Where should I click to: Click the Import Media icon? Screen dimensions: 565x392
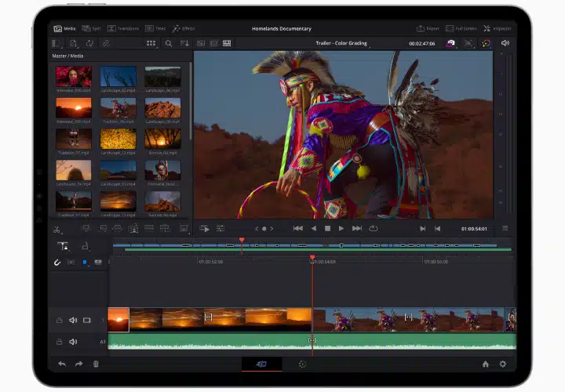click(x=73, y=44)
